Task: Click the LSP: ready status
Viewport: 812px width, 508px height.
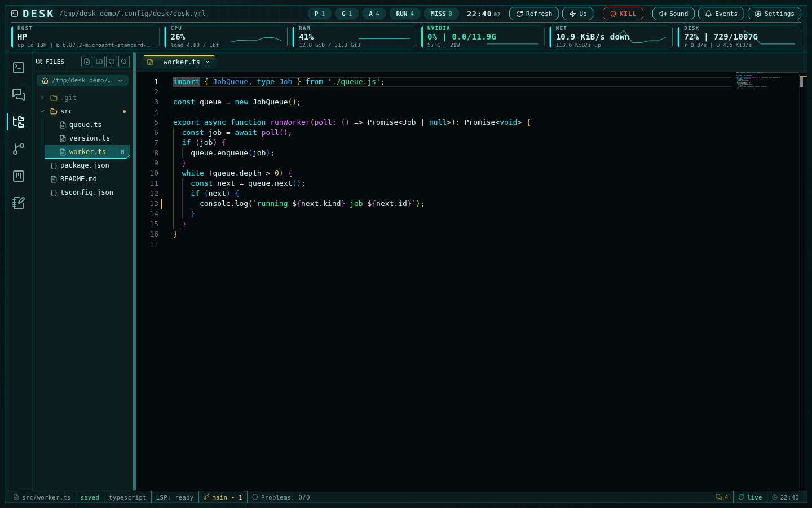Action: click(175, 497)
